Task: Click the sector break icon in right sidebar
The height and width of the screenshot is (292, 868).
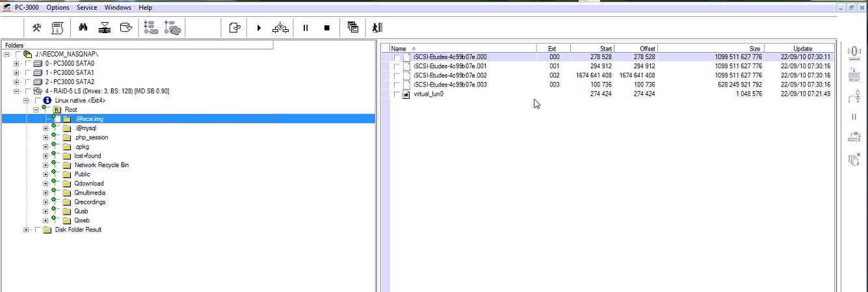Action: point(854,137)
